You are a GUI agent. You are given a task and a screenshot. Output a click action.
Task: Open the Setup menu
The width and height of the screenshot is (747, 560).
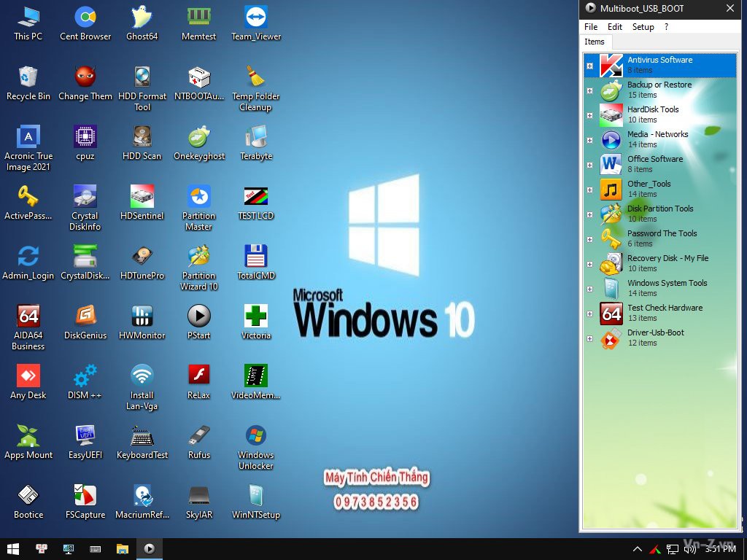coord(643,27)
